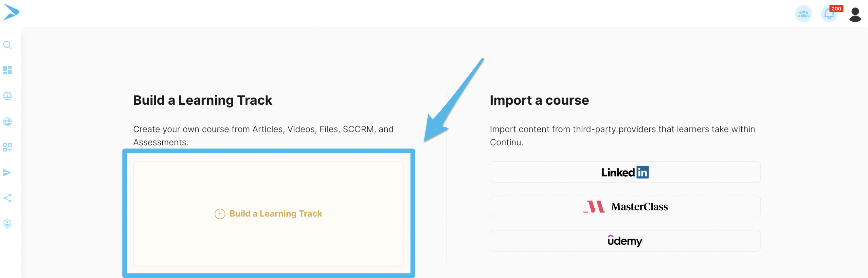Open the dashboard tiles icon in sidebar
Screen dimensions: 868x278
8,70
